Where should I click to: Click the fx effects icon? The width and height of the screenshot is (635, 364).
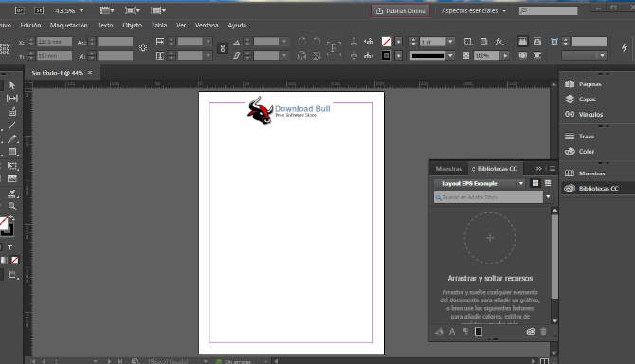(499, 42)
